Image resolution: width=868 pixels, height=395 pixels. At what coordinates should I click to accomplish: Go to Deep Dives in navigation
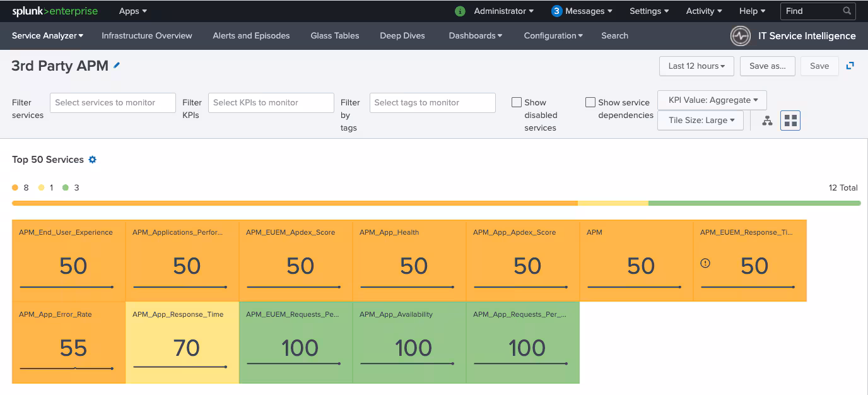tap(402, 36)
